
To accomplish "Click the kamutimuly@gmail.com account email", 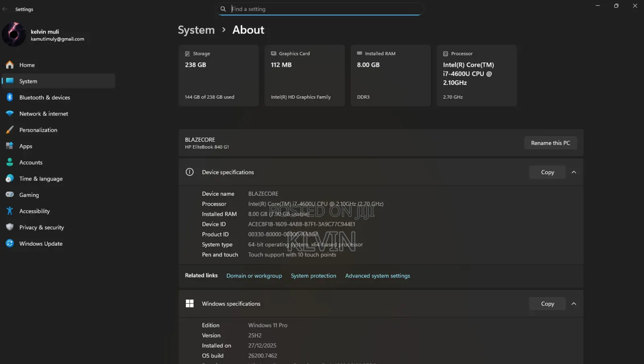I will tap(58, 39).
